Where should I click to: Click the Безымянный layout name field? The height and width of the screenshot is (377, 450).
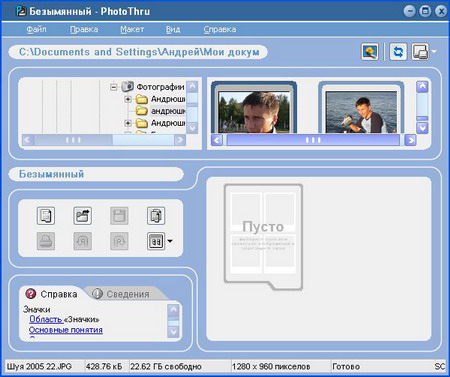96,174
